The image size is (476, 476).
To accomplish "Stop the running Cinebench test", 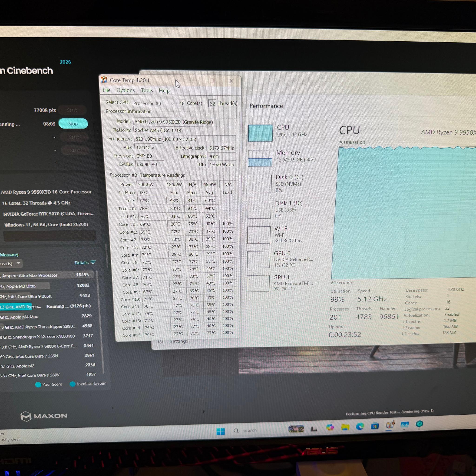I will [73, 124].
